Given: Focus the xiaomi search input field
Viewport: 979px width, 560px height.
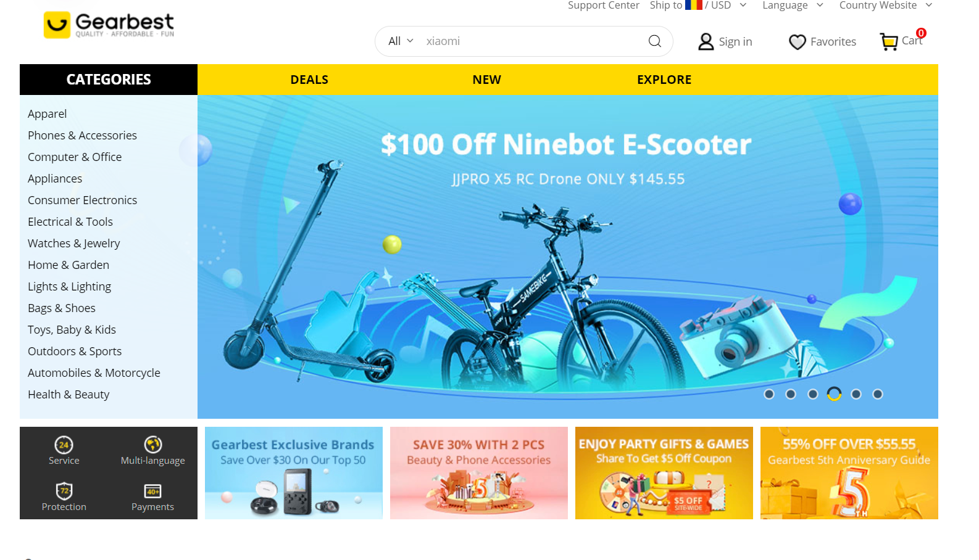Looking at the screenshot, I should coord(532,41).
